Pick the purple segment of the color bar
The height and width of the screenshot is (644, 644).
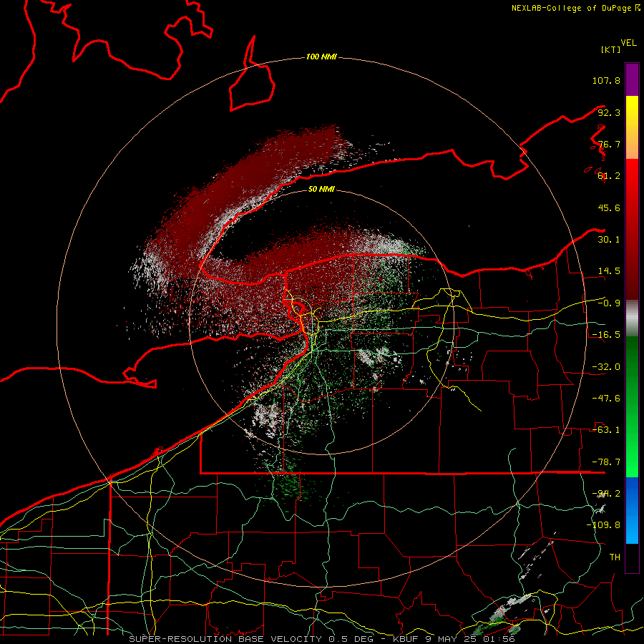point(632,79)
